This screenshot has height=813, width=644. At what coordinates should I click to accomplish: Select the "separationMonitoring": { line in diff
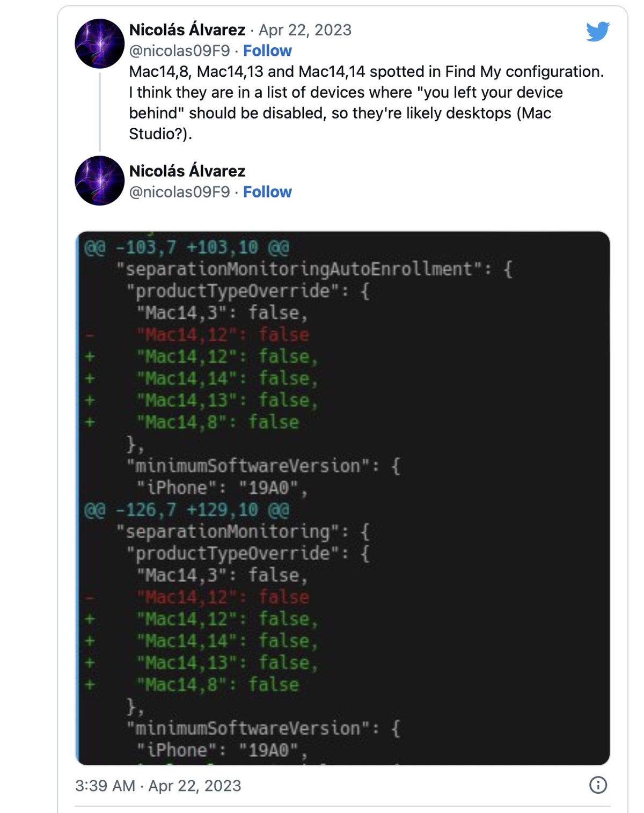coord(243,531)
